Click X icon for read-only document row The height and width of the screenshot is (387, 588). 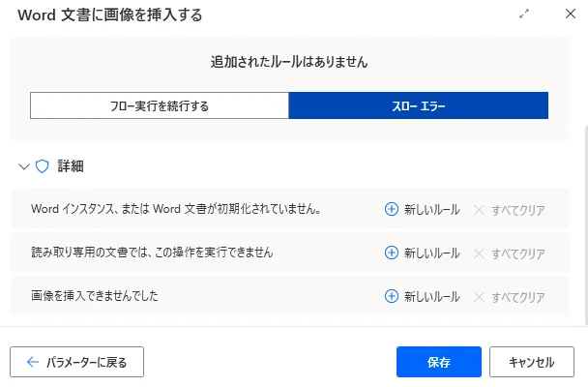click(479, 253)
